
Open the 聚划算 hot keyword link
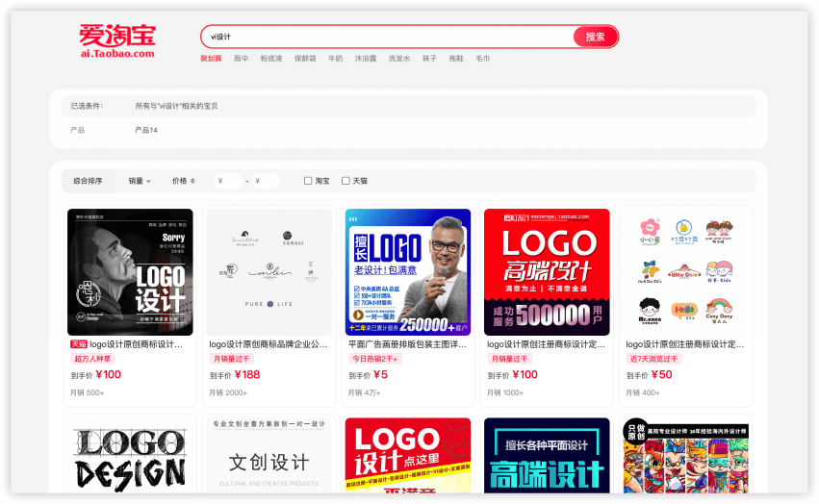tap(211, 59)
